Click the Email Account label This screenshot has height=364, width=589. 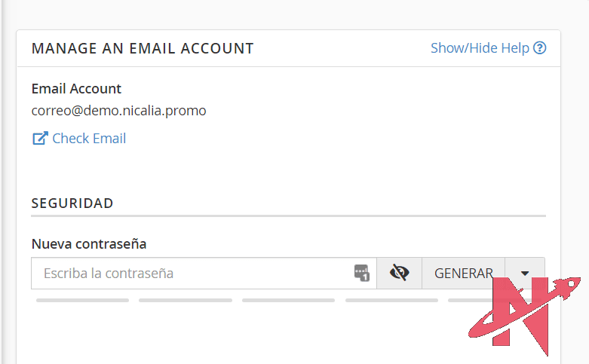(76, 89)
